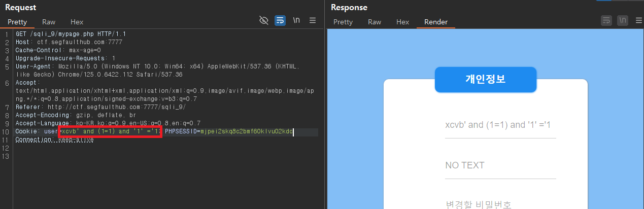Click the Host: ctf.segfaulthub.com:7777 header line
This screenshot has height=209, width=644.
click(69, 42)
